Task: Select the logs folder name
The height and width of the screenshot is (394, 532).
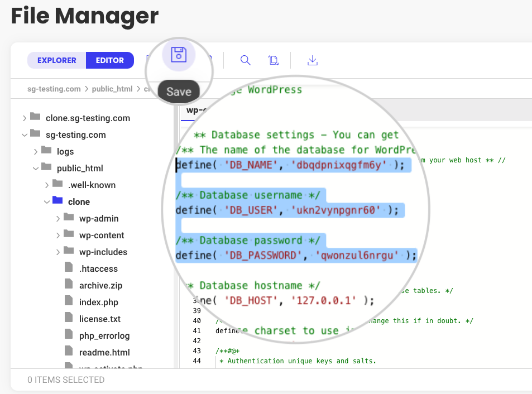Action: (x=65, y=152)
